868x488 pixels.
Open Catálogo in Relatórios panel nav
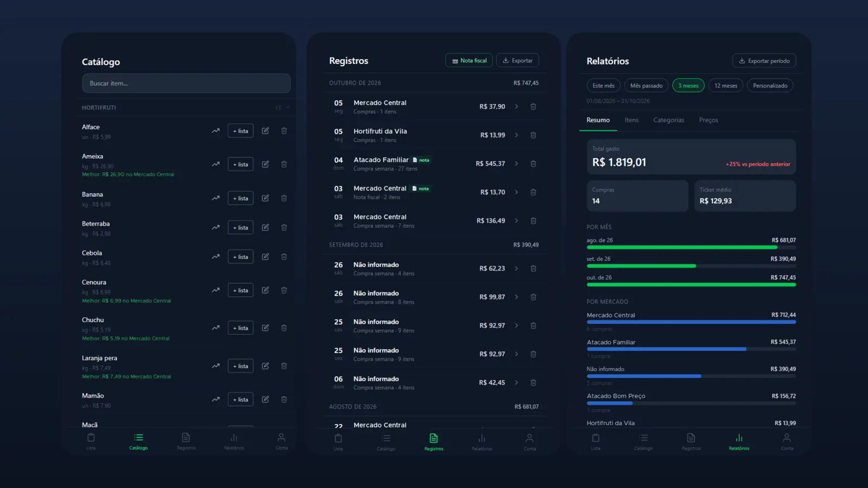pos(643,442)
